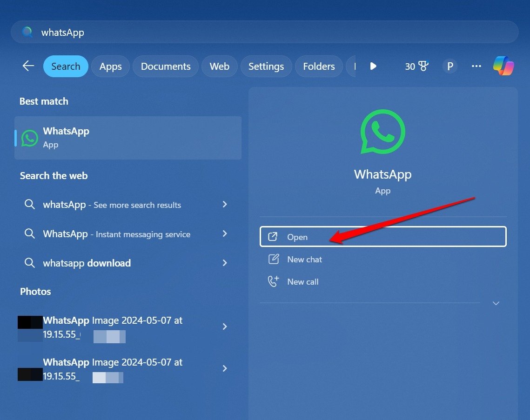Click the WhatsApp logo in the preview panel

tap(382, 132)
